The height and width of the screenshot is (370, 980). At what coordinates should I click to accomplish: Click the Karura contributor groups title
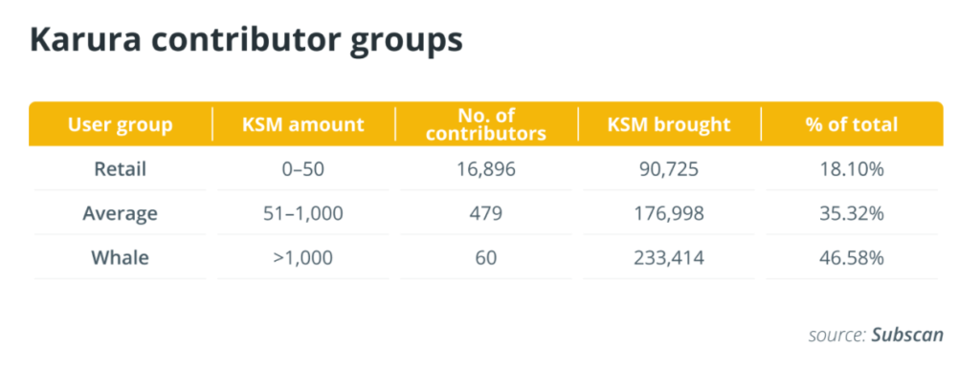click(246, 40)
